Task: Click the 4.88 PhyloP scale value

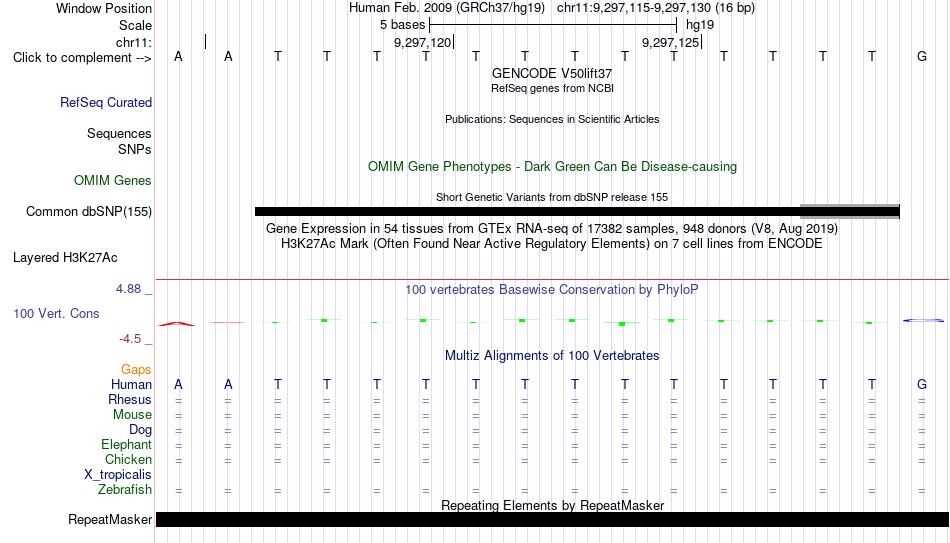Action: [x=128, y=289]
